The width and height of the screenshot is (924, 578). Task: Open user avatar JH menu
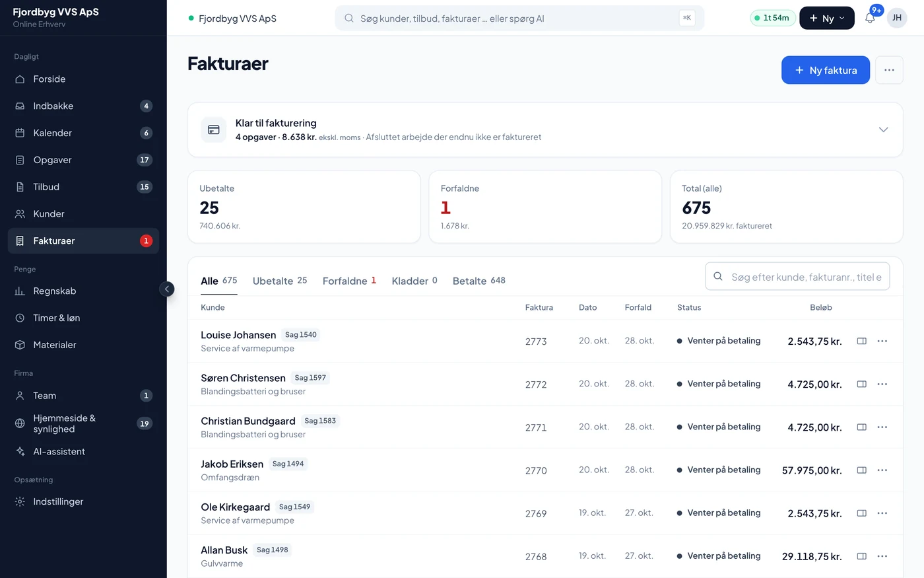(897, 18)
